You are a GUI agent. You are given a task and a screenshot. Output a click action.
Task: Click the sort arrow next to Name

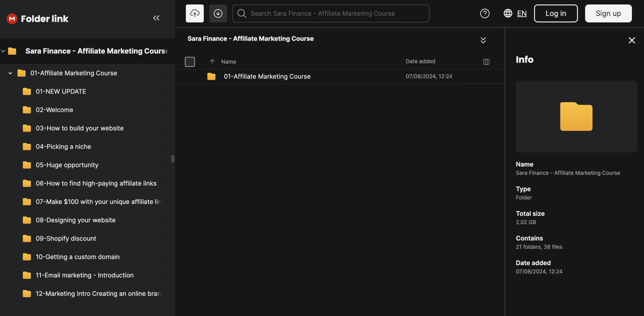(x=212, y=61)
